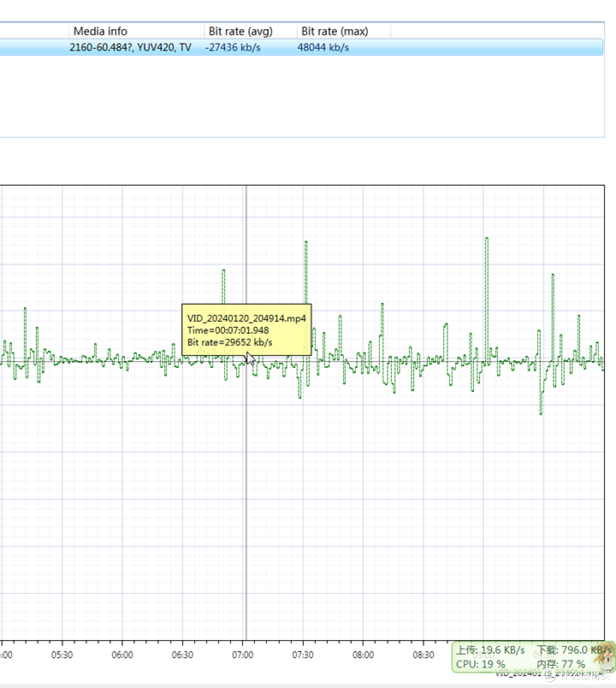Click the anime mascot icon in monitor widget
Screen dimensions: 616x688
click(x=603, y=658)
